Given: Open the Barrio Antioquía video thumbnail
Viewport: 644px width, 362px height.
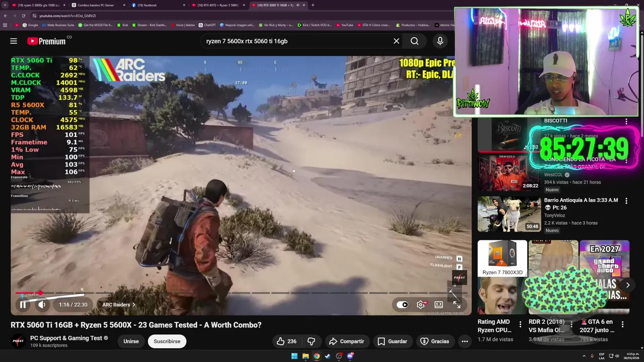Looking at the screenshot, I should [x=509, y=214].
